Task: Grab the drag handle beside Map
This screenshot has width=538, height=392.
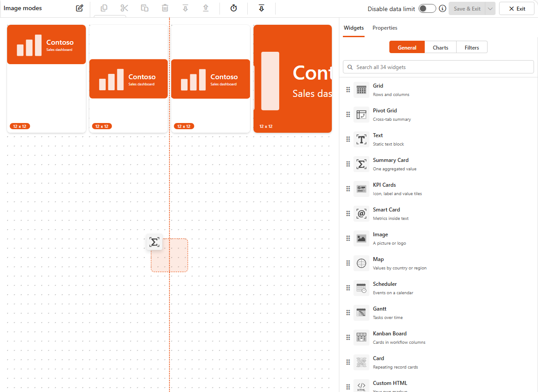Action: [348, 263]
